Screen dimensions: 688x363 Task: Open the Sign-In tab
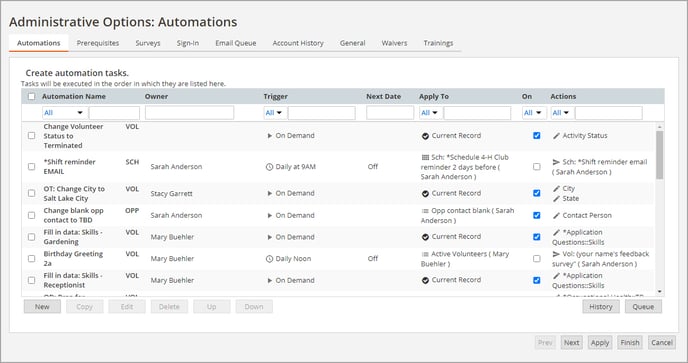(x=188, y=43)
